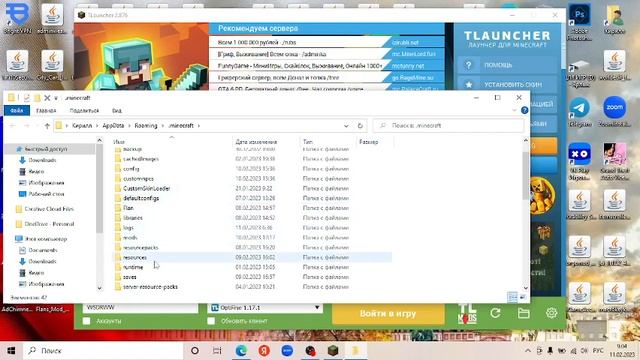Toggle the Обновить клиент checkbox
Screen dimensions: 640x360
tap(211, 321)
